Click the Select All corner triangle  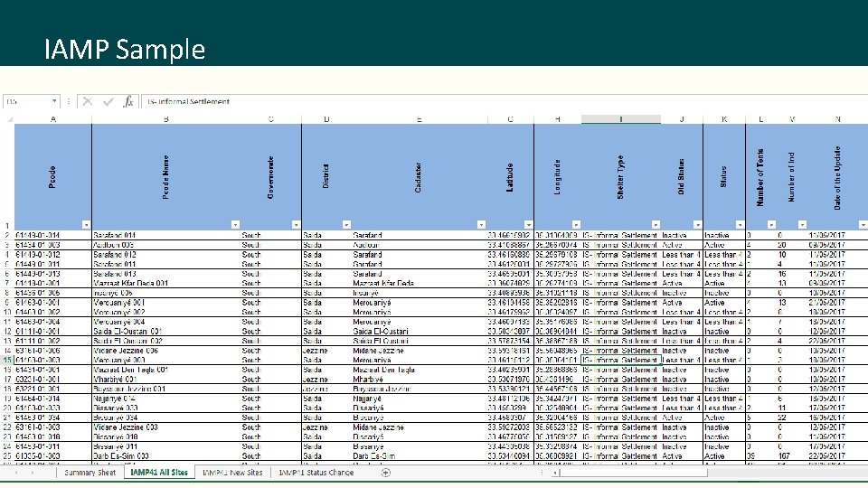9,119
